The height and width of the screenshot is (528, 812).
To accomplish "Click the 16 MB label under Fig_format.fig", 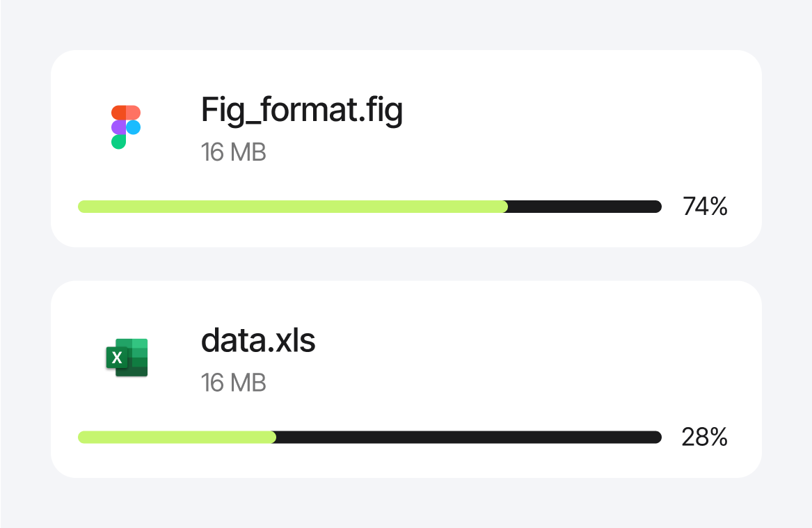I will [233, 152].
